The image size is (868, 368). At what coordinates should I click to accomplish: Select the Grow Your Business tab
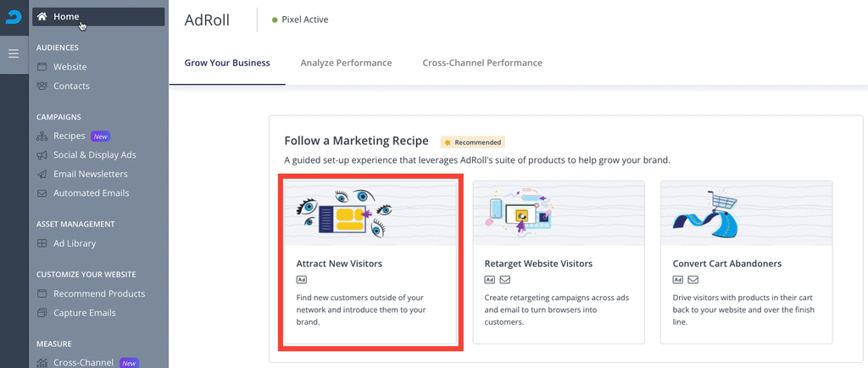click(x=227, y=63)
